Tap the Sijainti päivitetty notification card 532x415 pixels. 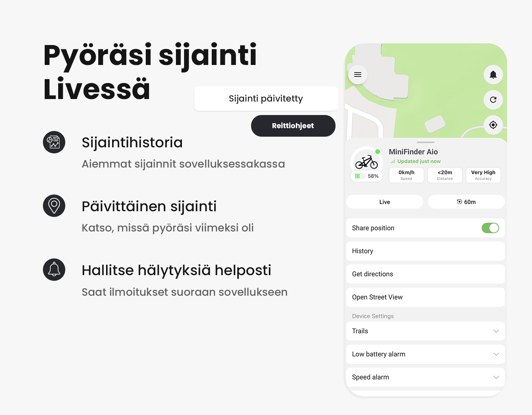pos(266,98)
